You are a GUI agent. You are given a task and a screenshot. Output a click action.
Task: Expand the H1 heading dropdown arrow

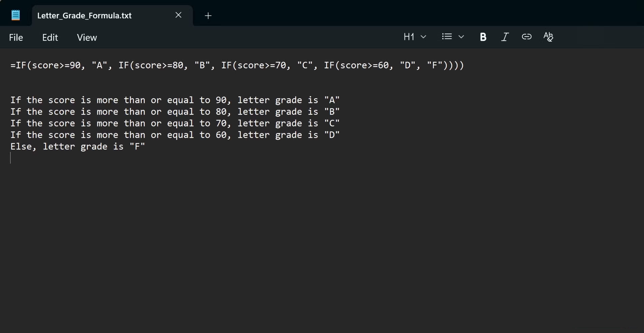click(423, 37)
